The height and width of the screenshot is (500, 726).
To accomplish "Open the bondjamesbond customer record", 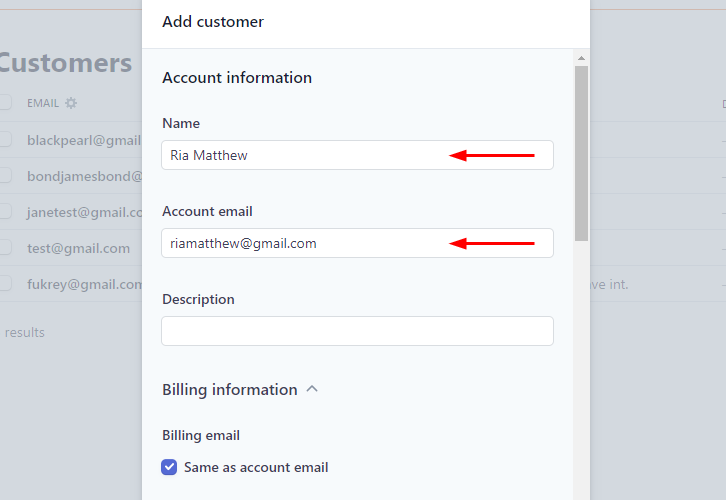I will pyautogui.click(x=86, y=176).
